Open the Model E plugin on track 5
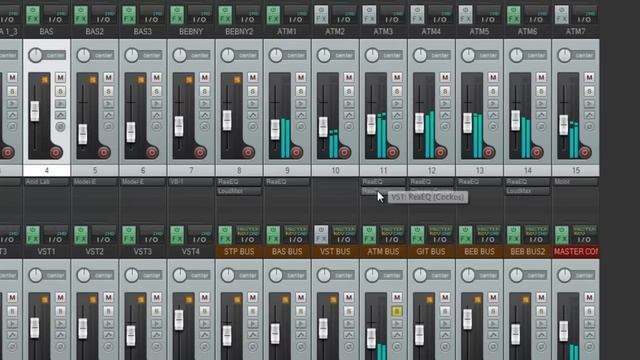Image resolution: width=640 pixels, height=360 pixels. (95, 182)
